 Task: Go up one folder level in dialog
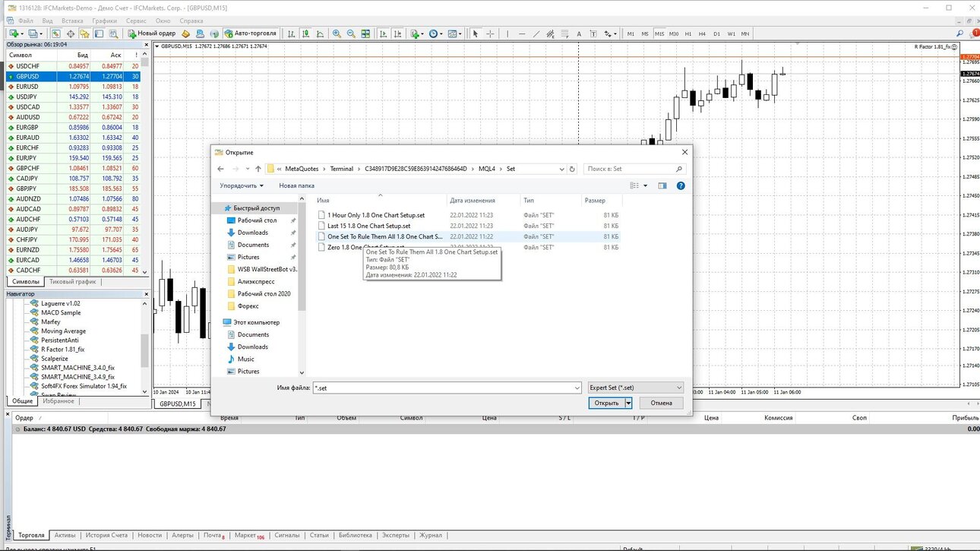coord(258,169)
